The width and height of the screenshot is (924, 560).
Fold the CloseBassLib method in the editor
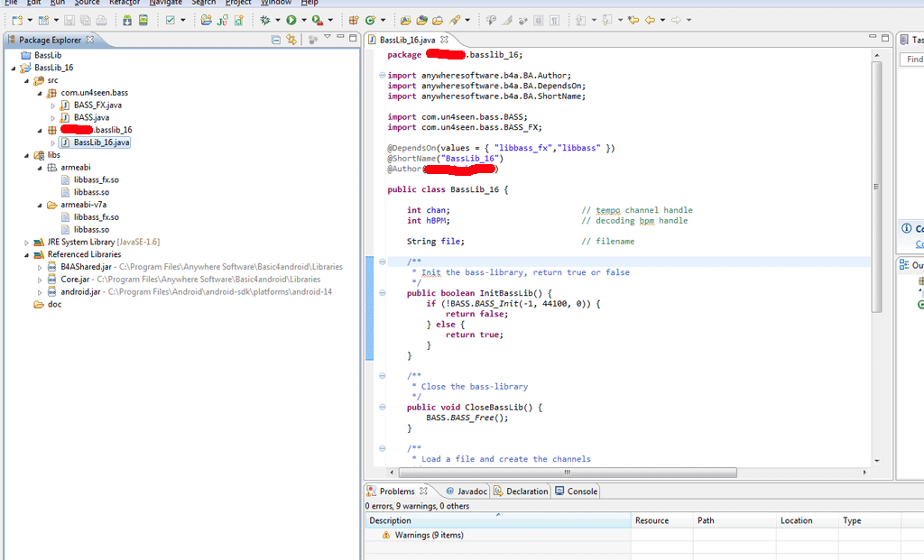(x=383, y=407)
